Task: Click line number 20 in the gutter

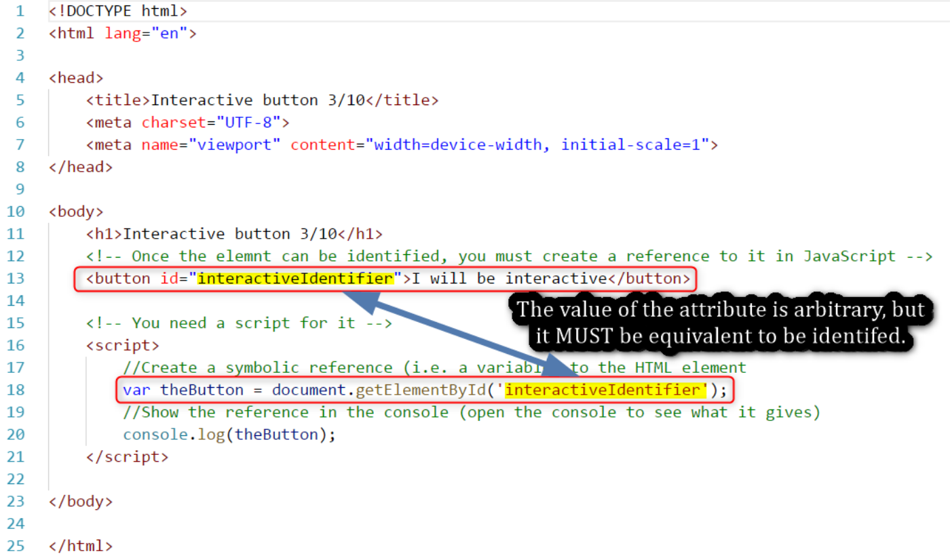Action: pos(16,434)
